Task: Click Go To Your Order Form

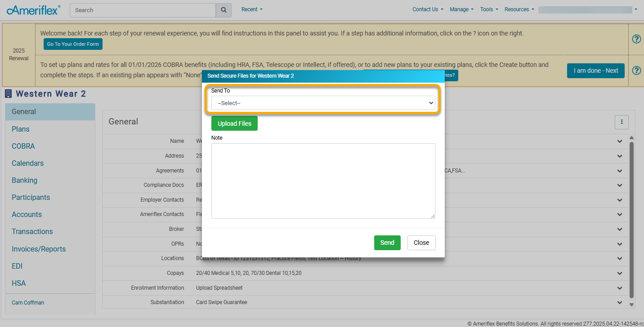Action: [x=73, y=44]
